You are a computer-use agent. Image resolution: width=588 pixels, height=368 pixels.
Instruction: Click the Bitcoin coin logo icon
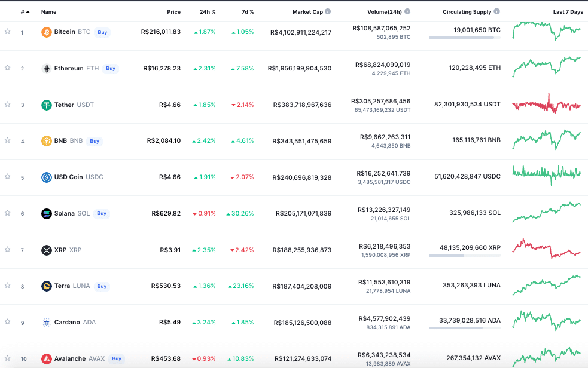coord(47,32)
